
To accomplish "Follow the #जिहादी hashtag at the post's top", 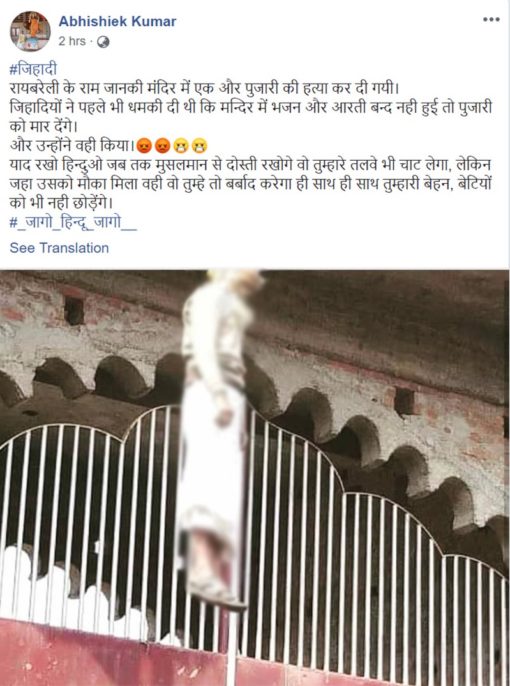I will 33,70.
